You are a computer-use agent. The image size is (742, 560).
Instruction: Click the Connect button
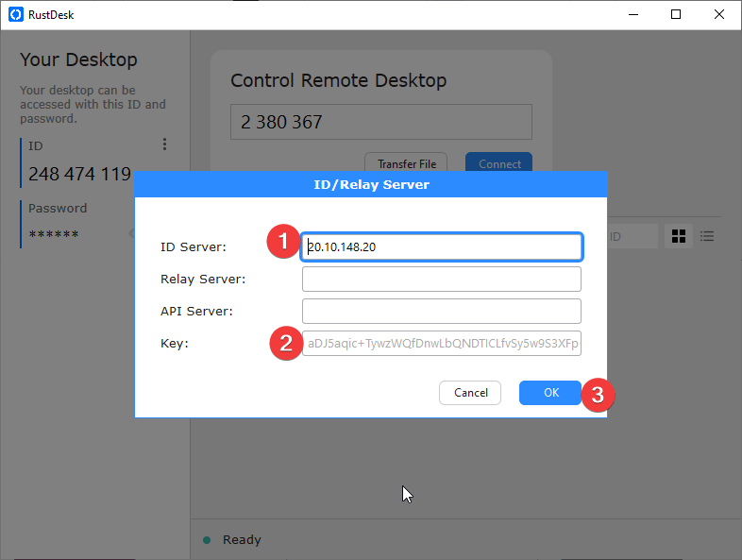pyautogui.click(x=498, y=163)
